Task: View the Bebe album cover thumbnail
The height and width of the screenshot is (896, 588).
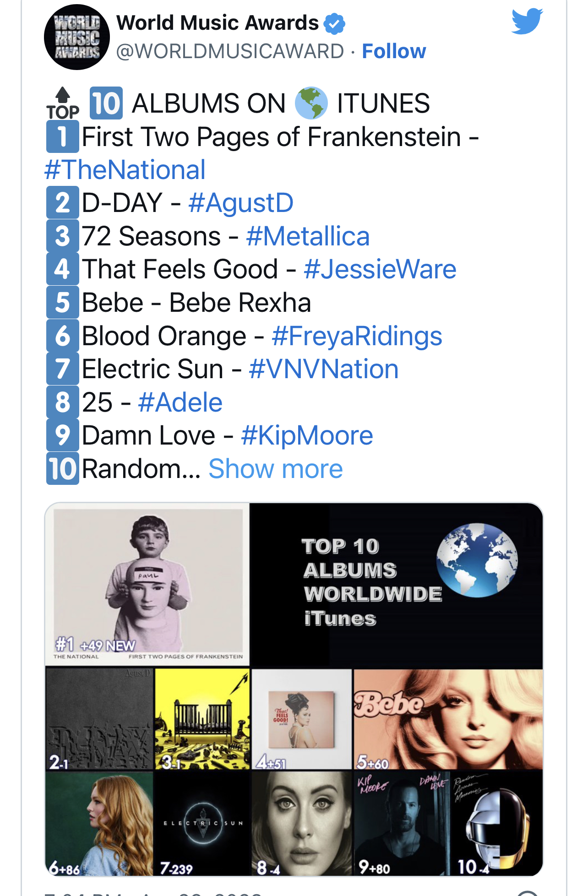Action: point(448,719)
